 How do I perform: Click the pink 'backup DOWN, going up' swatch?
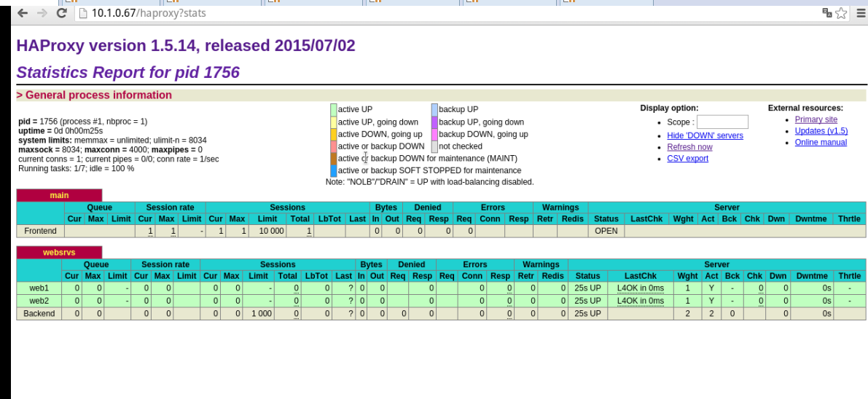(x=434, y=134)
